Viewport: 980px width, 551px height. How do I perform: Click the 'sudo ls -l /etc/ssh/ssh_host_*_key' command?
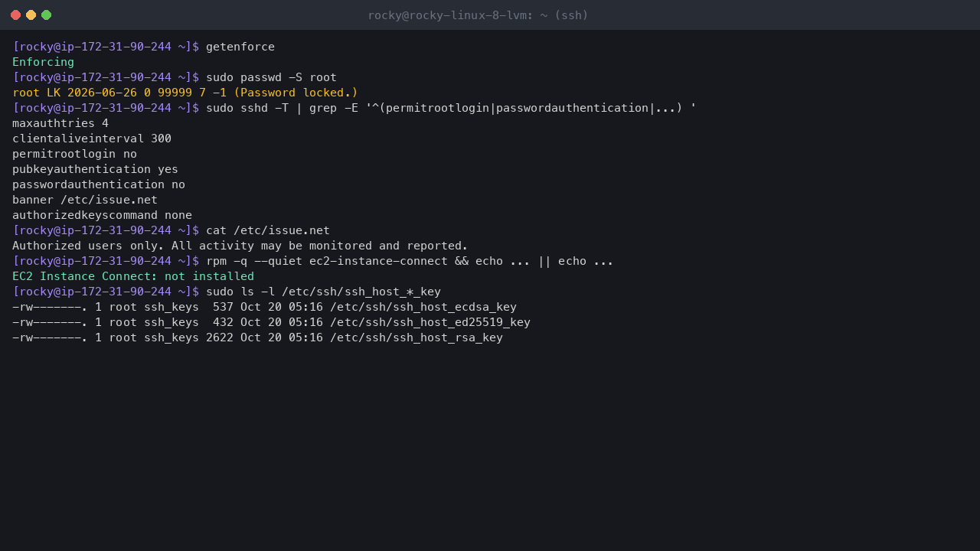click(323, 292)
